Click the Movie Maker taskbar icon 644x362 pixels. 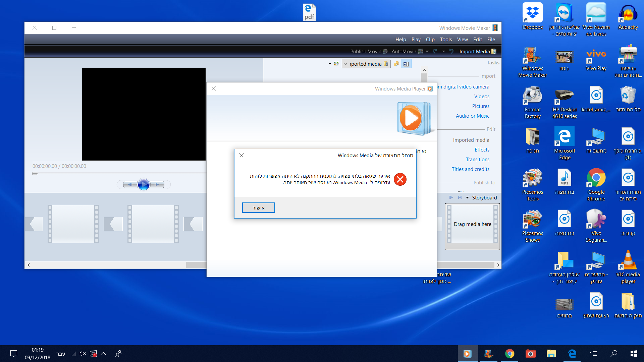(489, 354)
